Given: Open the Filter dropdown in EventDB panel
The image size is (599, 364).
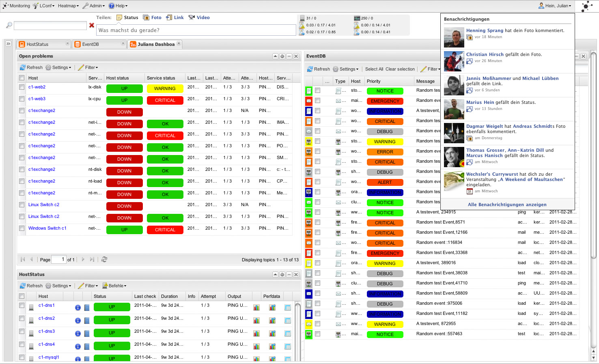Looking at the screenshot, I should (x=430, y=69).
